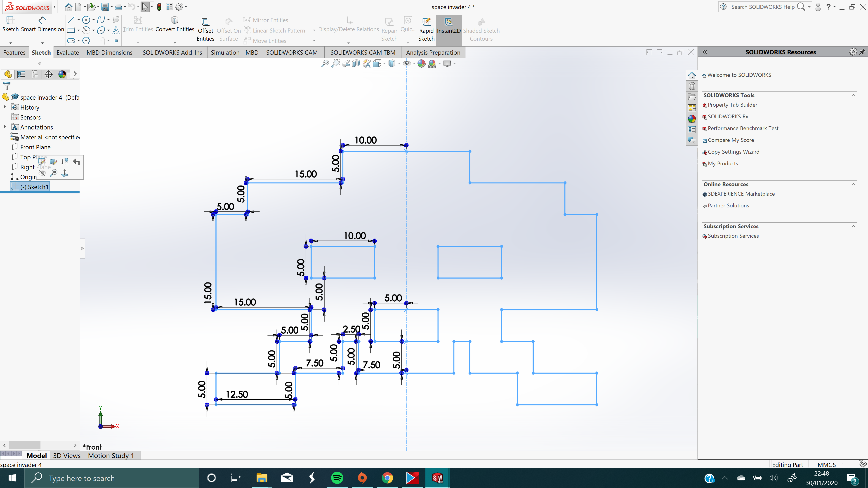Hide Sketch1 via crossed-eye icon
The image size is (868, 488).
coord(42,173)
